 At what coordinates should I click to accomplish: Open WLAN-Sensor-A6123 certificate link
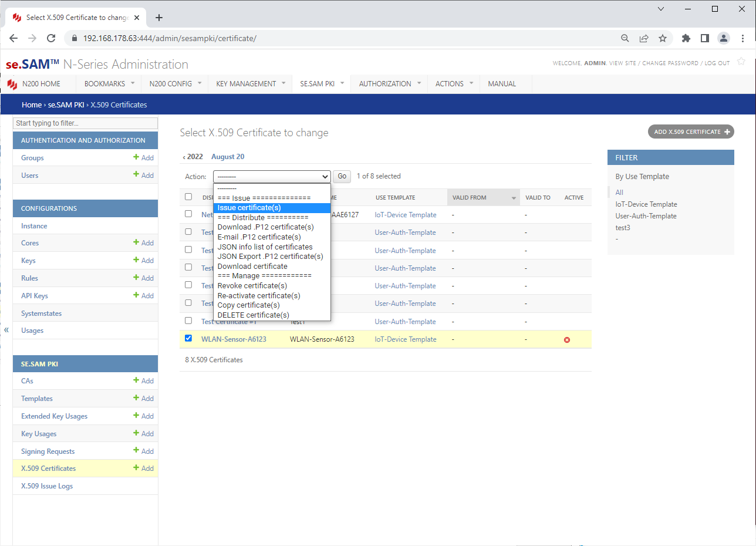click(x=234, y=339)
